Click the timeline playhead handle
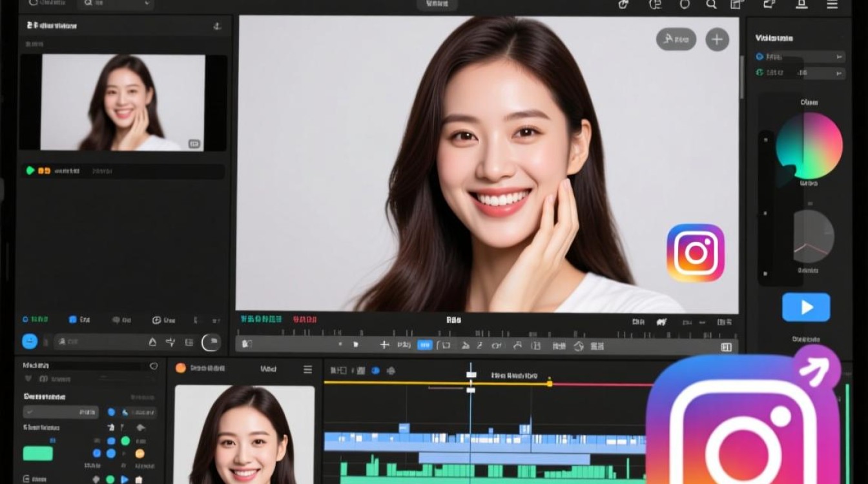868x484 pixels. click(x=471, y=374)
